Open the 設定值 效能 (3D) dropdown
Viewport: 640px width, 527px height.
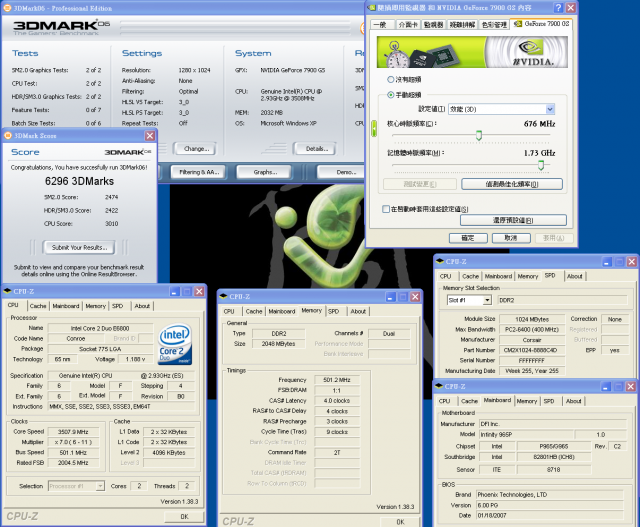coord(550,109)
